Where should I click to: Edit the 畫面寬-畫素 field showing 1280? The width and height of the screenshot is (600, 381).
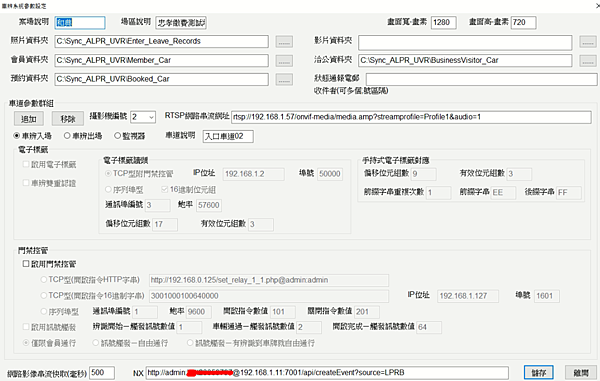click(x=443, y=23)
